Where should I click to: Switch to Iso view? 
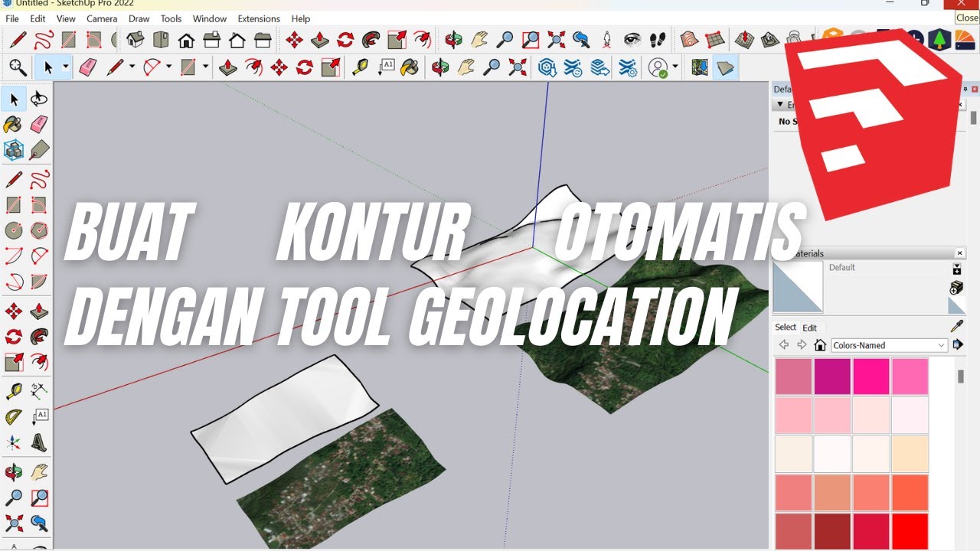(x=136, y=39)
